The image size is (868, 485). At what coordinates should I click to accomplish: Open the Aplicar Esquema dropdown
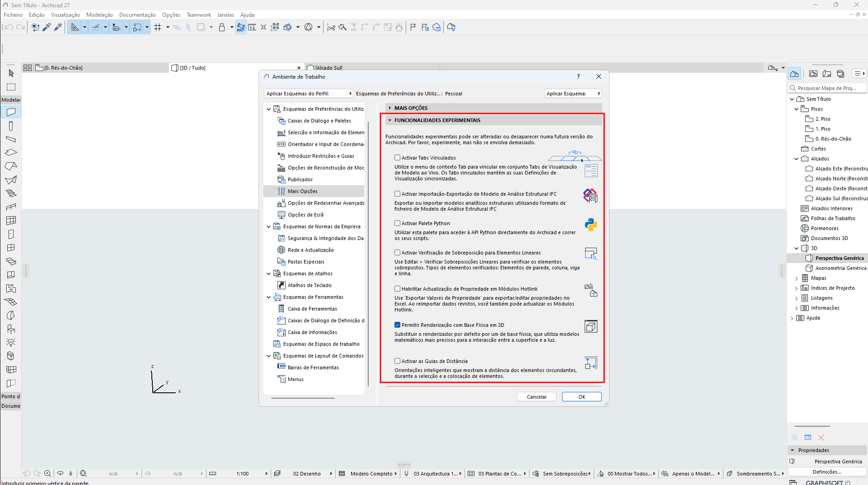point(573,94)
